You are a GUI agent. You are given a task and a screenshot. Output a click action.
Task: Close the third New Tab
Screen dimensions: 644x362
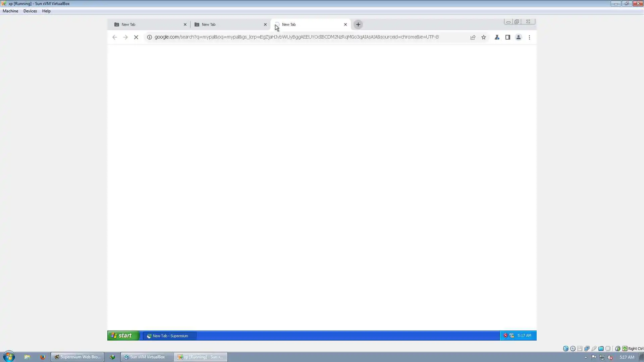click(x=345, y=24)
